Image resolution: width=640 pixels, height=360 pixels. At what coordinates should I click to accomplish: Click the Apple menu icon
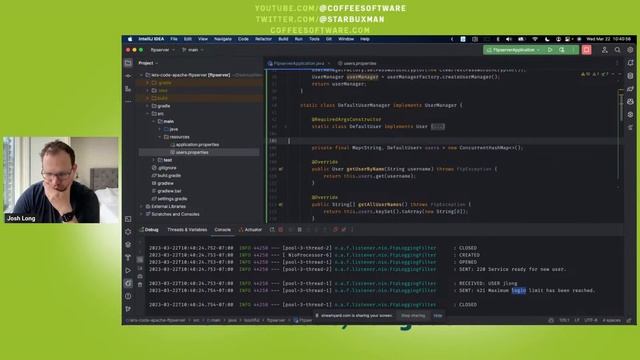click(x=130, y=39)
